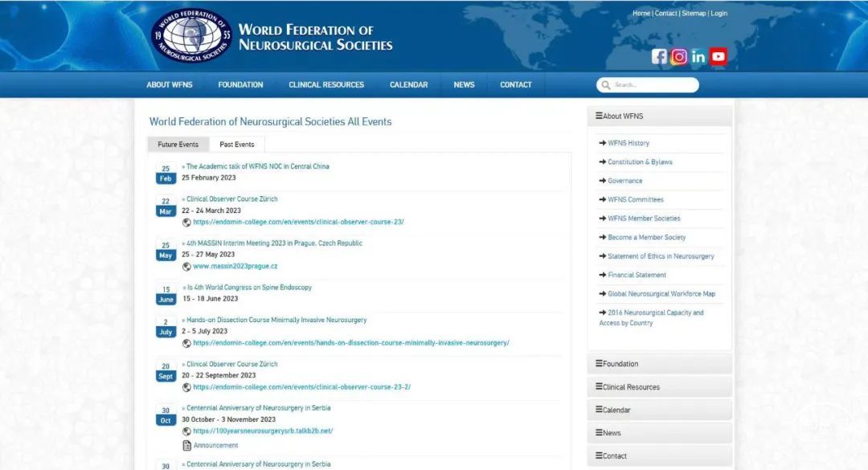Expand the Calendar sidebar section
The image size is (868, 470).
pyautogui.click(x=659, y=410)
